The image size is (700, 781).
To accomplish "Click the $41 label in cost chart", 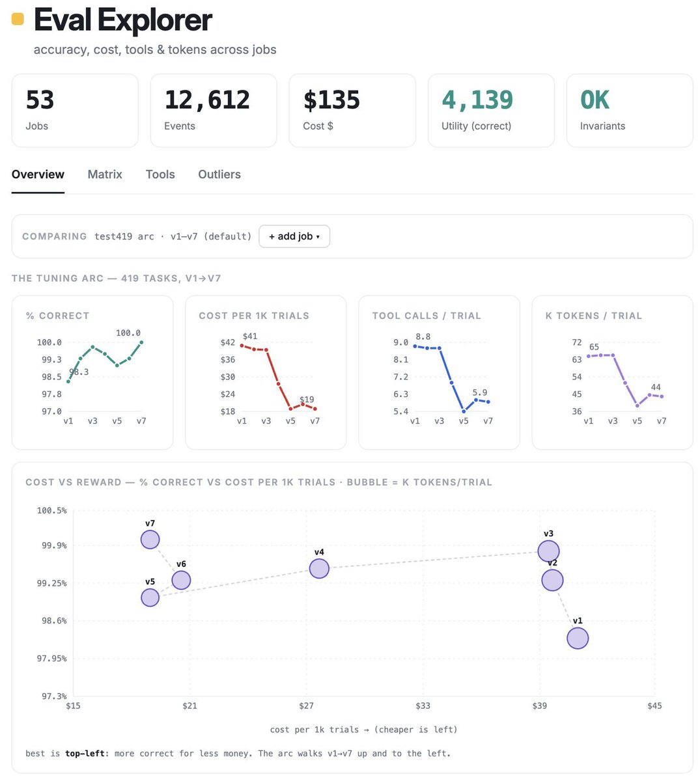I will (250, 336).
